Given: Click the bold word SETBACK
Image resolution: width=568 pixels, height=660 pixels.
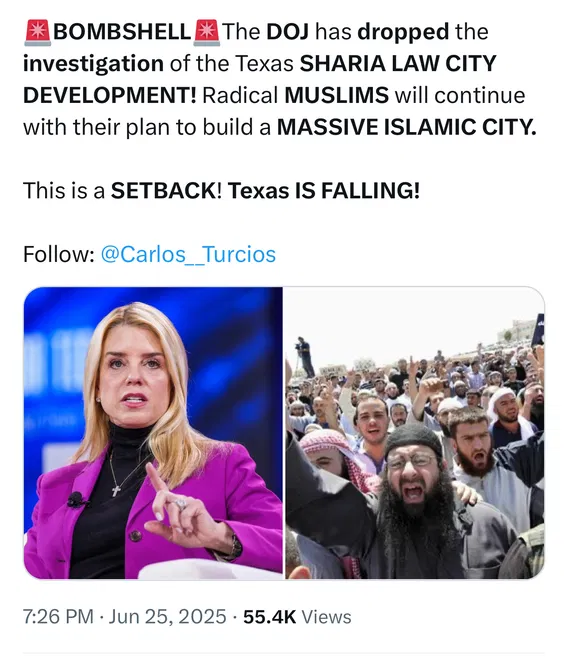Looking at the screenshot, I should (163, 191).
